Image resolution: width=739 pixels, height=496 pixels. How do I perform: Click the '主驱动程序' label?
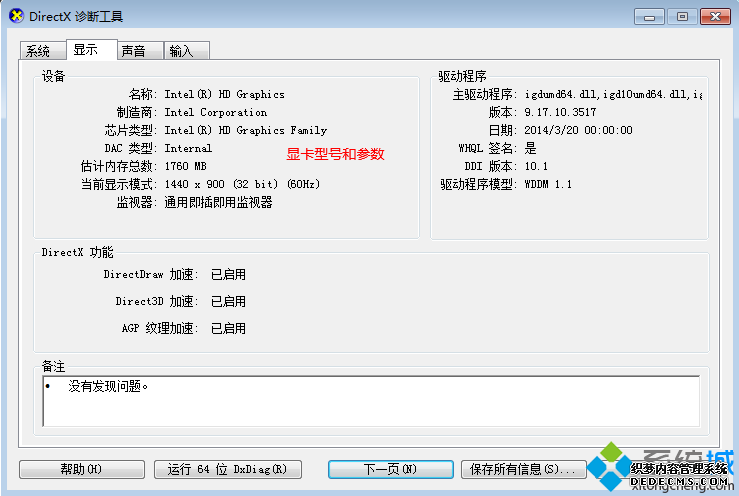484,94
